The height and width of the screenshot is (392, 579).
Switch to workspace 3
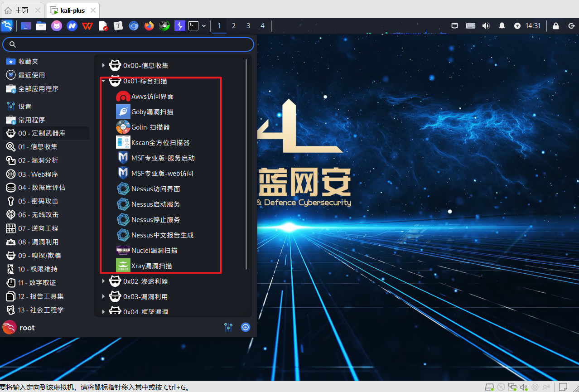point(248,26)
